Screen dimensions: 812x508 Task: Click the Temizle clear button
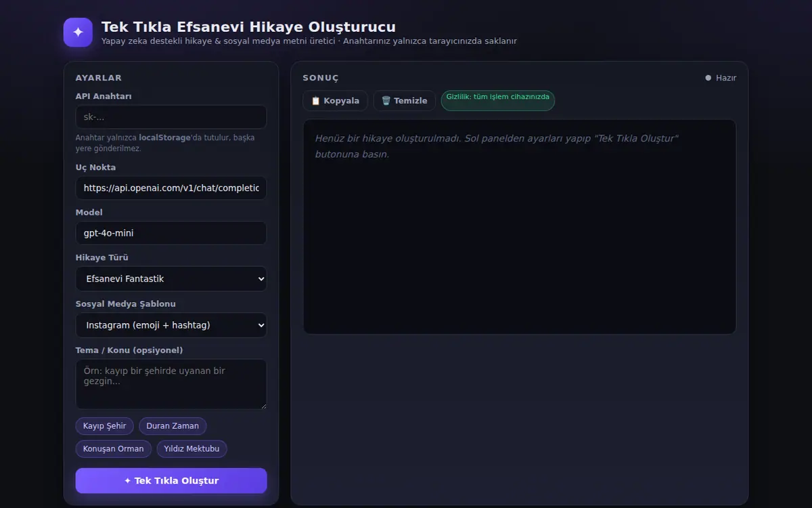click(404, 101)
